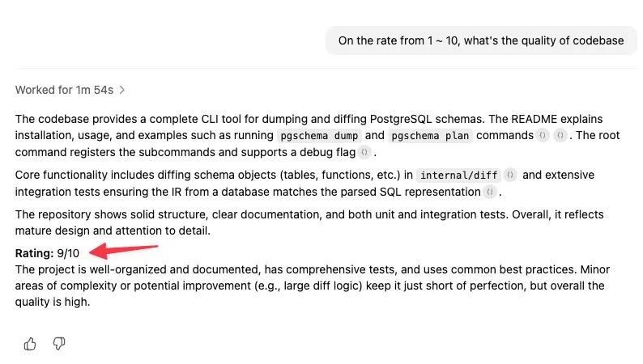Click the paragraph starting 'The codebase provides'
Viewport: 643px width, 364px height.
coord(308,134)
